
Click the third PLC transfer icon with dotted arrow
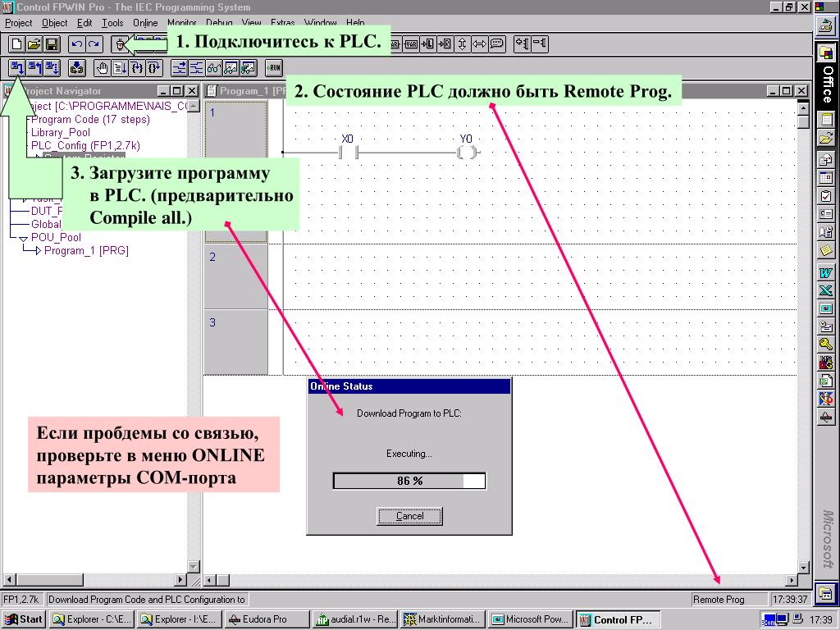(x=52, y=67)
